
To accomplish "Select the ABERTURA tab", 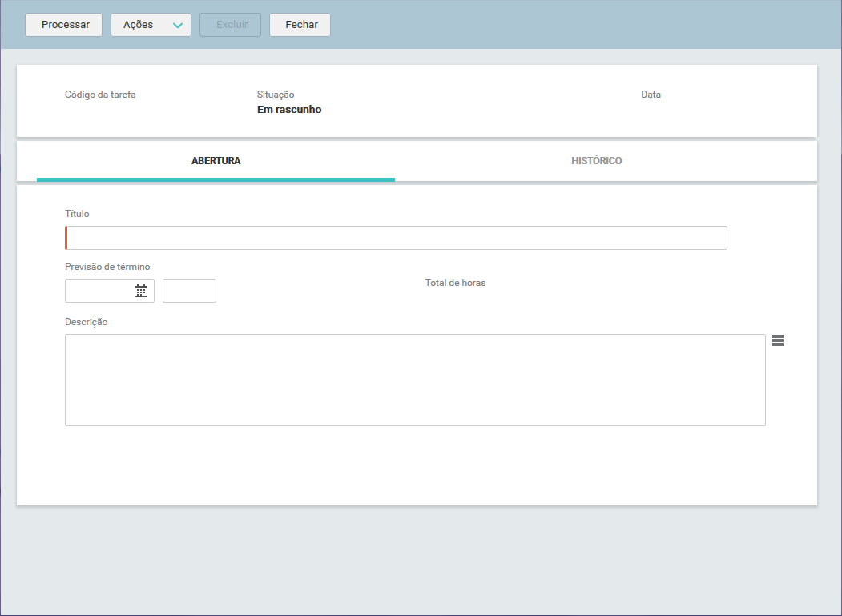I will click(x=216, y=160).
